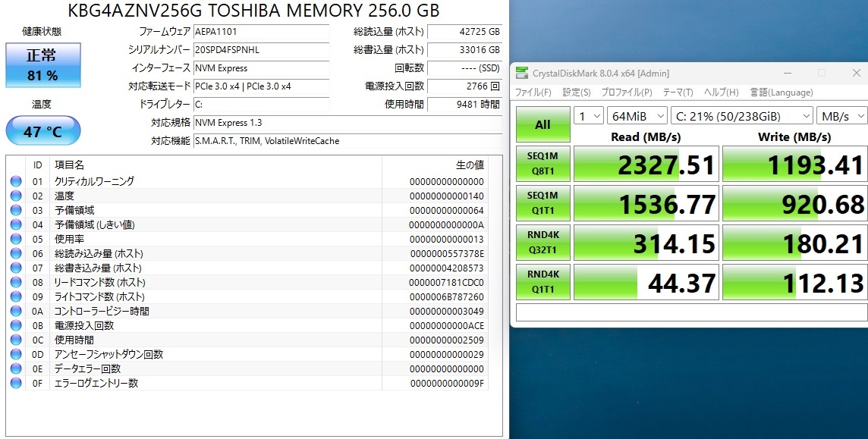Click status circle for row 0E データエラー回数
Viewport: 868px width, 439px height.
click(x=15, y=368)
